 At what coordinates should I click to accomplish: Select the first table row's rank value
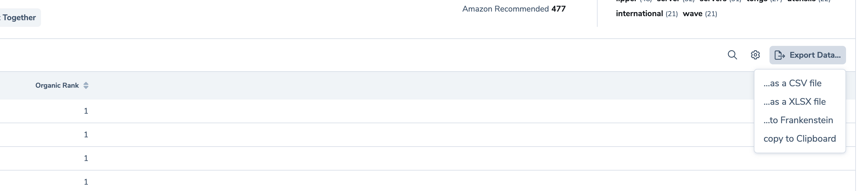(86, 111)
